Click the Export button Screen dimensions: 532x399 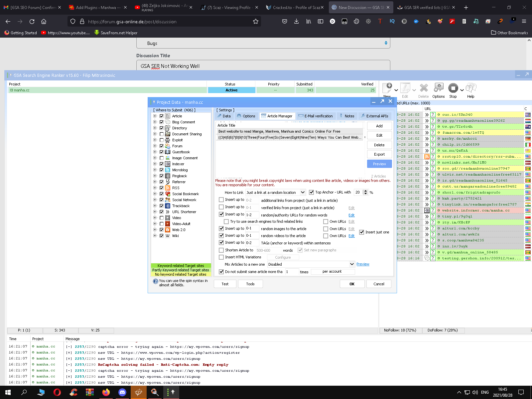click(x=379, y=154)
